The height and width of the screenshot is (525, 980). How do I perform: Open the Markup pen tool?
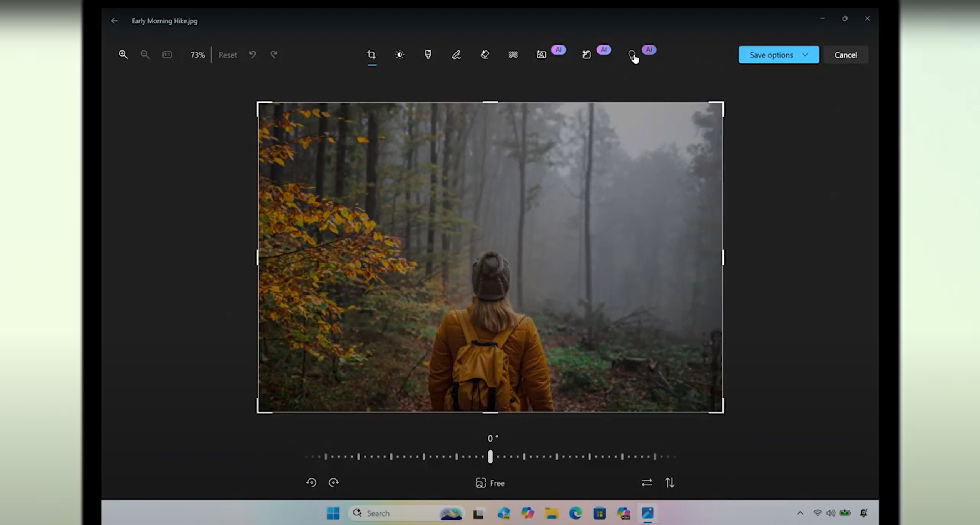[456, 55]
